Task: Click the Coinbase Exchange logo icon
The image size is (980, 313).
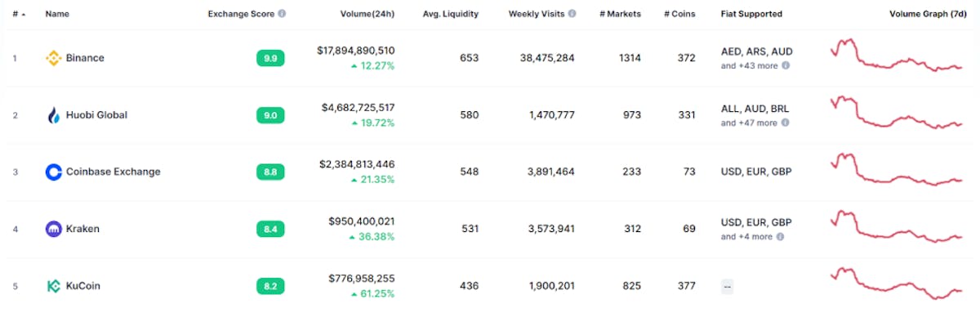Action: [53, 172]
